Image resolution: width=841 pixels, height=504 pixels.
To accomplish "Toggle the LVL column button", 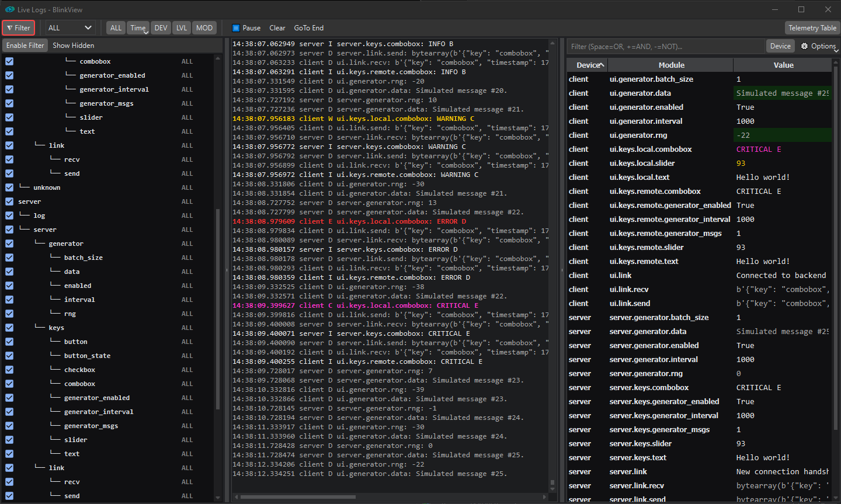I will (x=182, y=27).
